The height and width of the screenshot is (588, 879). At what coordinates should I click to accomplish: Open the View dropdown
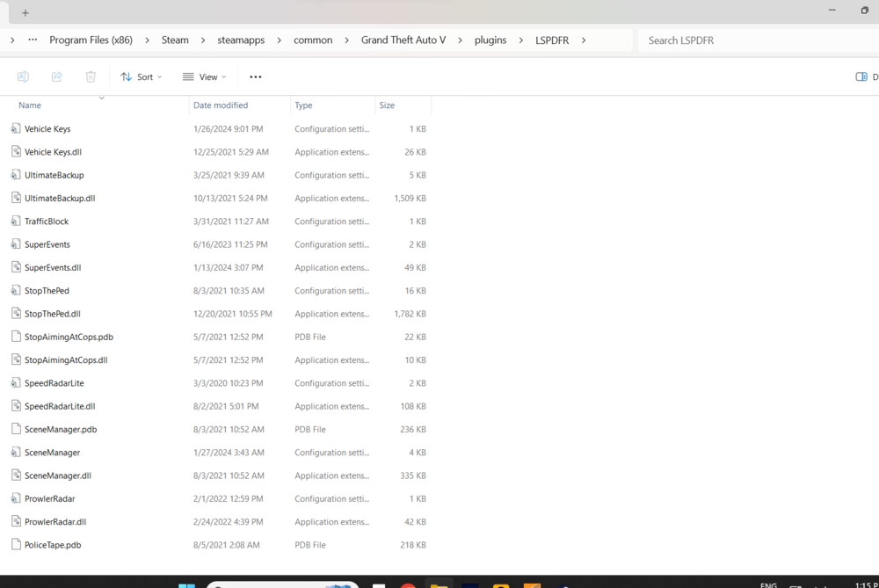pos(204,76)
